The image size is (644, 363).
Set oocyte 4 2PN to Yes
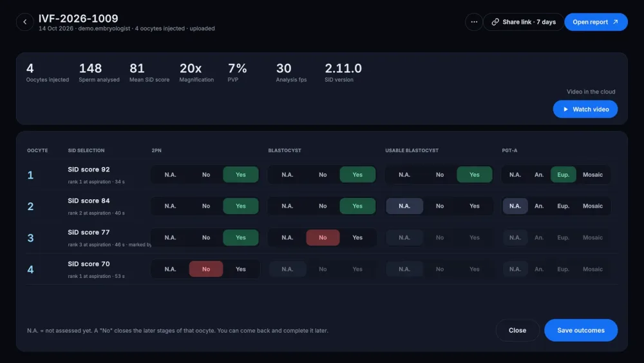[x=241, y=270]
